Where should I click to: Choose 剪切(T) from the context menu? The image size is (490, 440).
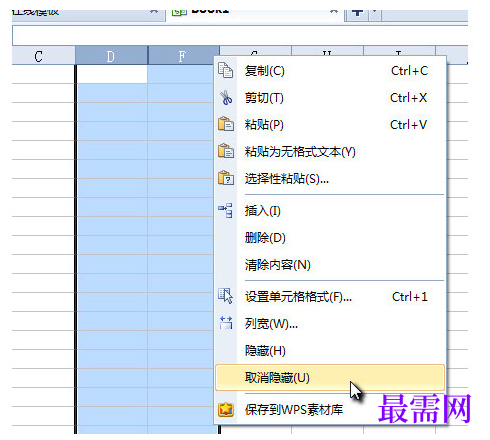tap(329, 98)
